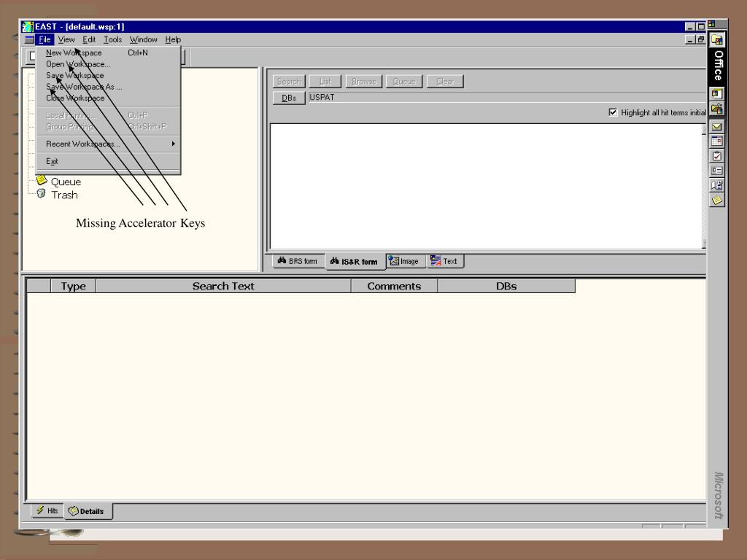Click the DBs button next to USPAT

click(x=289, y=98)
